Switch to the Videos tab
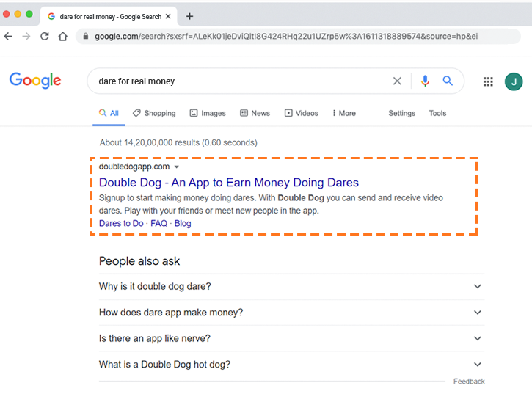 302,113
